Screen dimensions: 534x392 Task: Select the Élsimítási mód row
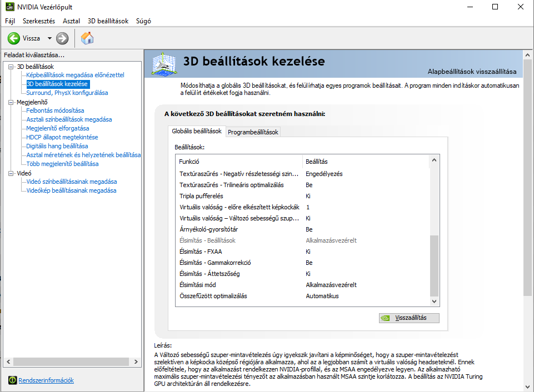302,285
